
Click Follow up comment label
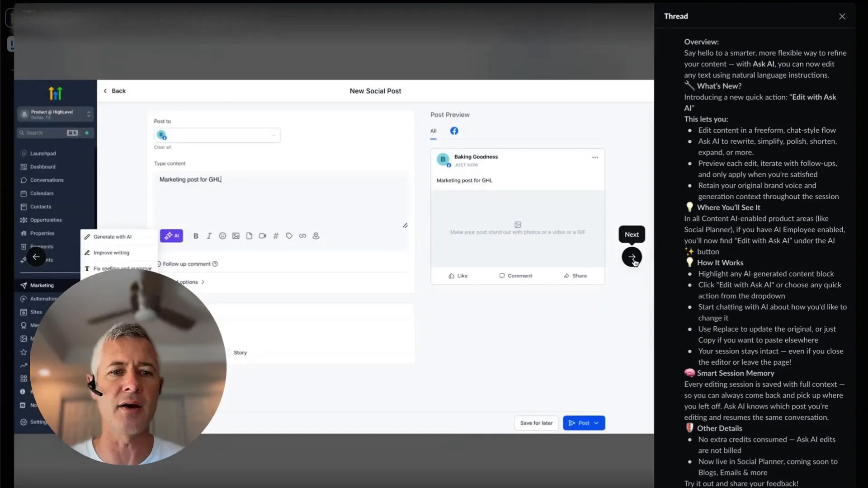[x=187, y=264]
